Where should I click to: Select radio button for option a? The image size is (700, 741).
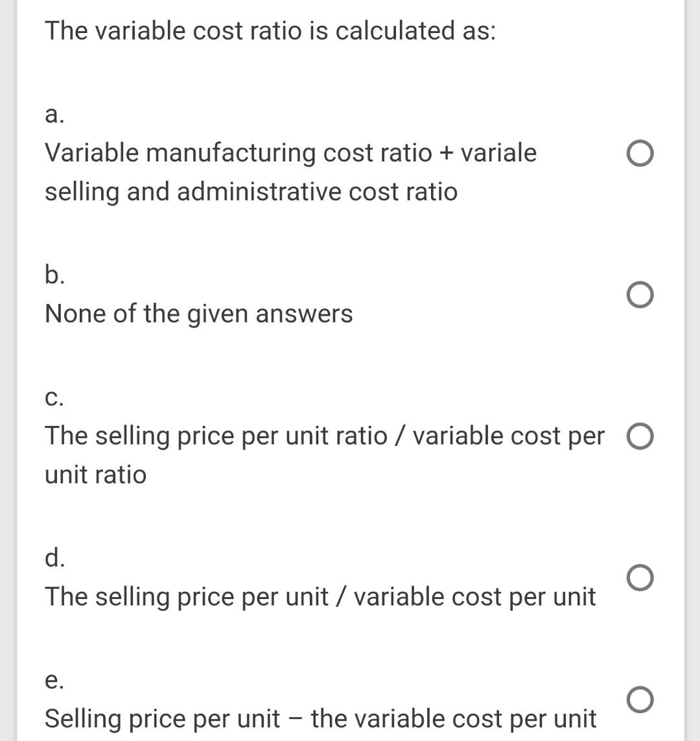(x=640, y=154)
